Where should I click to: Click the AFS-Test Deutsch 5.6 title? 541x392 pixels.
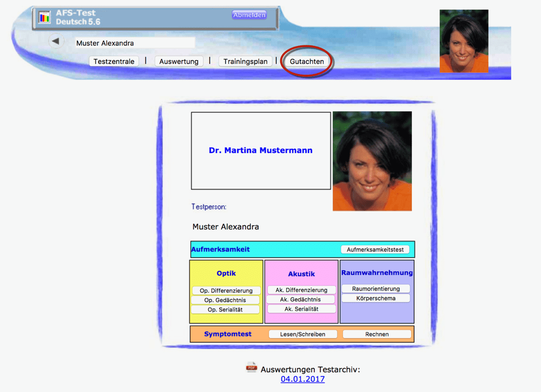(78, 17)
